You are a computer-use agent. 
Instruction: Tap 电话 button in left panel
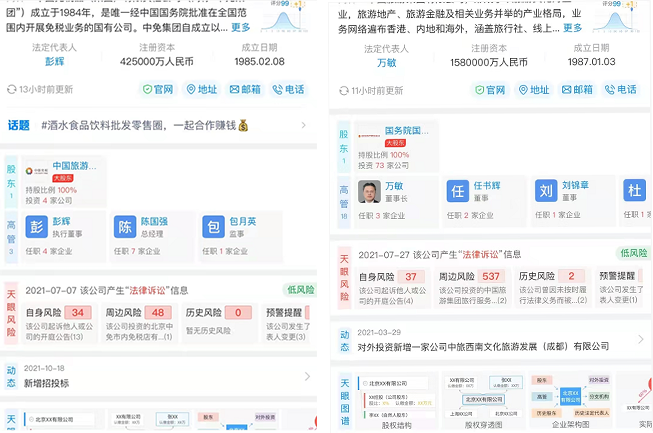coord(289,90)
